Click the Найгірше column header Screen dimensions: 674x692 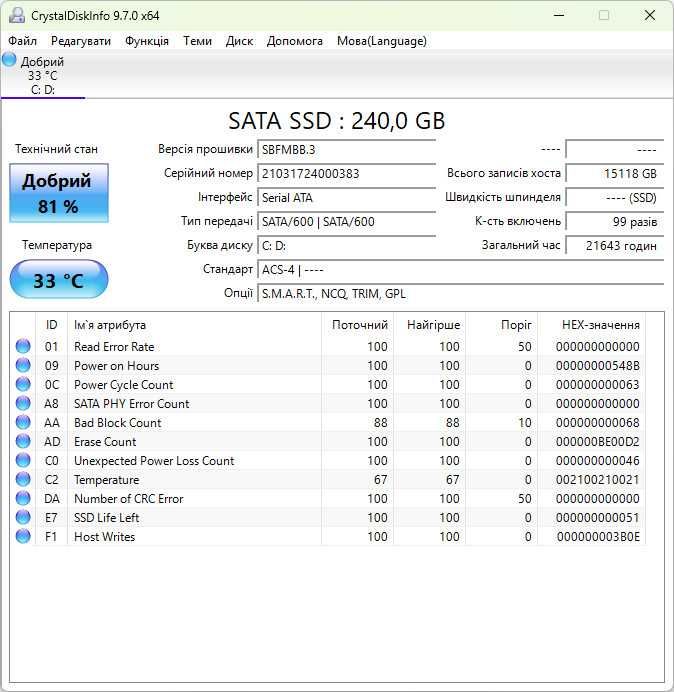pos(429,325)
